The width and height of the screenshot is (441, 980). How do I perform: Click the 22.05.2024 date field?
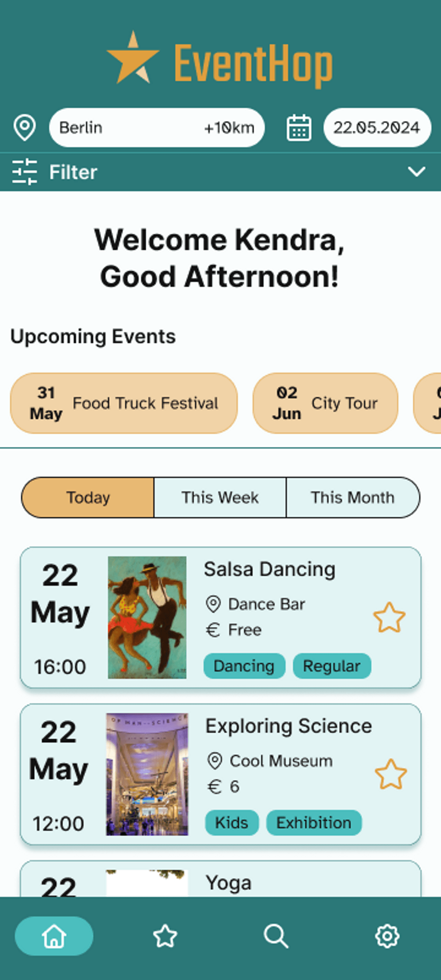pos(377,128)
